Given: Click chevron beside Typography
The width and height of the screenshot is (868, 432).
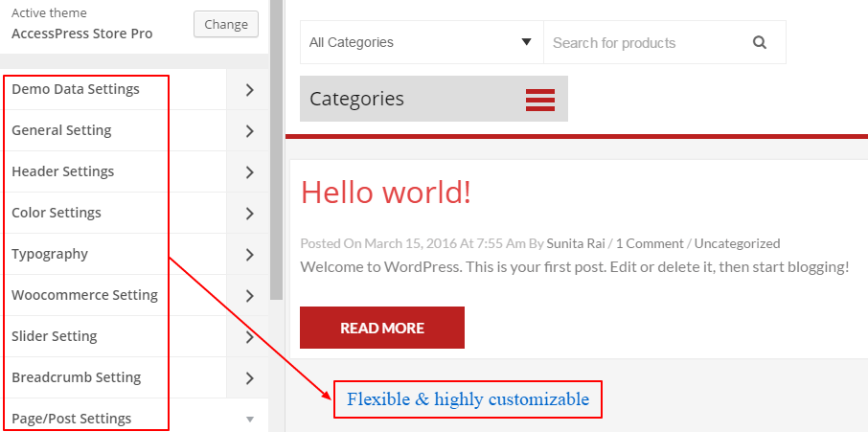Looking at the screenshot, I should click(x=249, y=255).
